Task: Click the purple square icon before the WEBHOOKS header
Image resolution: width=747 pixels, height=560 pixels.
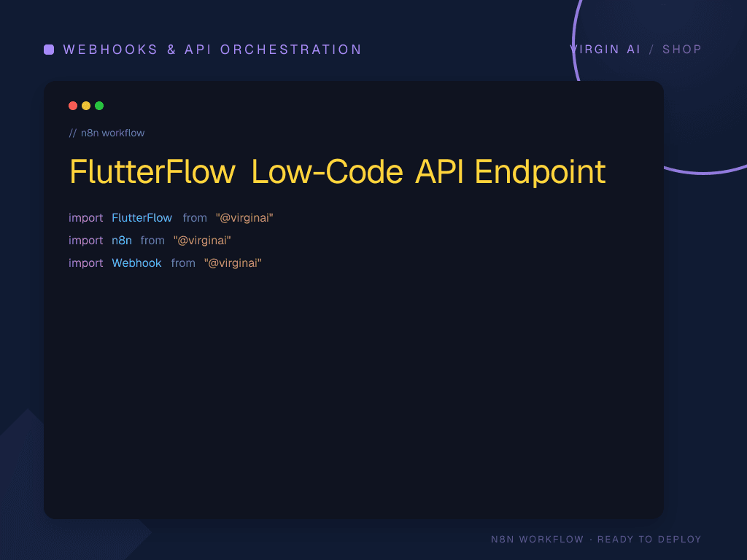Action: (49, 50)
